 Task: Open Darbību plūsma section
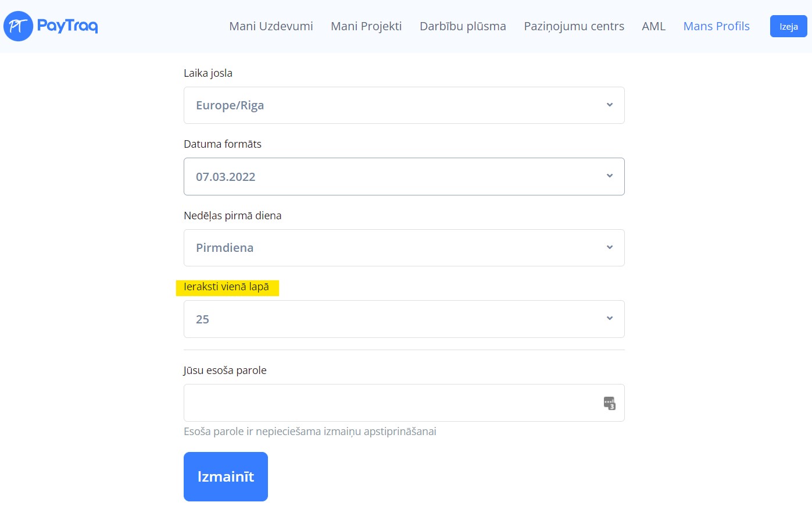click(x=463, y=26)
